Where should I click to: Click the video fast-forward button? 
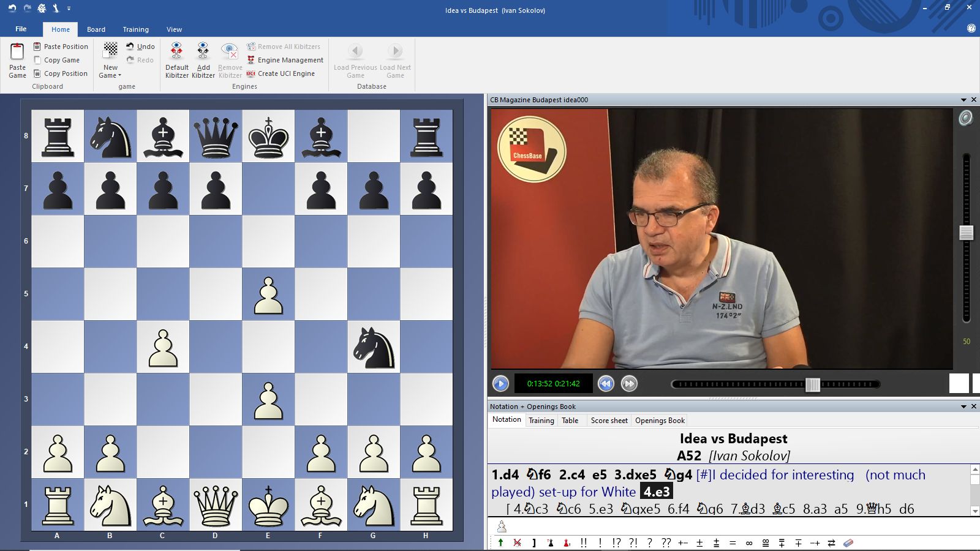(629, 384)
